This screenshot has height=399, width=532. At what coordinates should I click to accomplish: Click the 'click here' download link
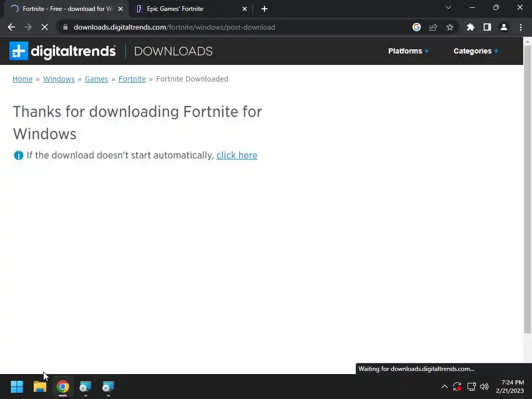pos(237,155)
